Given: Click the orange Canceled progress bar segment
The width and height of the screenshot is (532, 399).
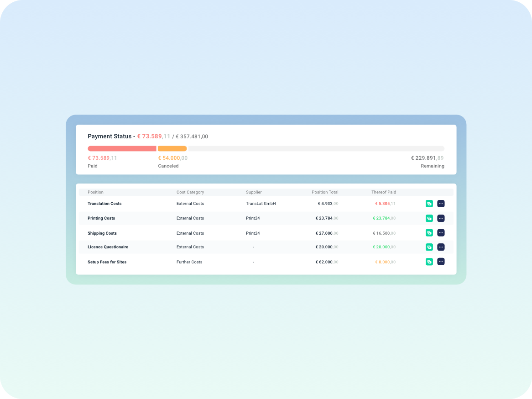Looking at the screenshot, I should [x=172, y=148].
